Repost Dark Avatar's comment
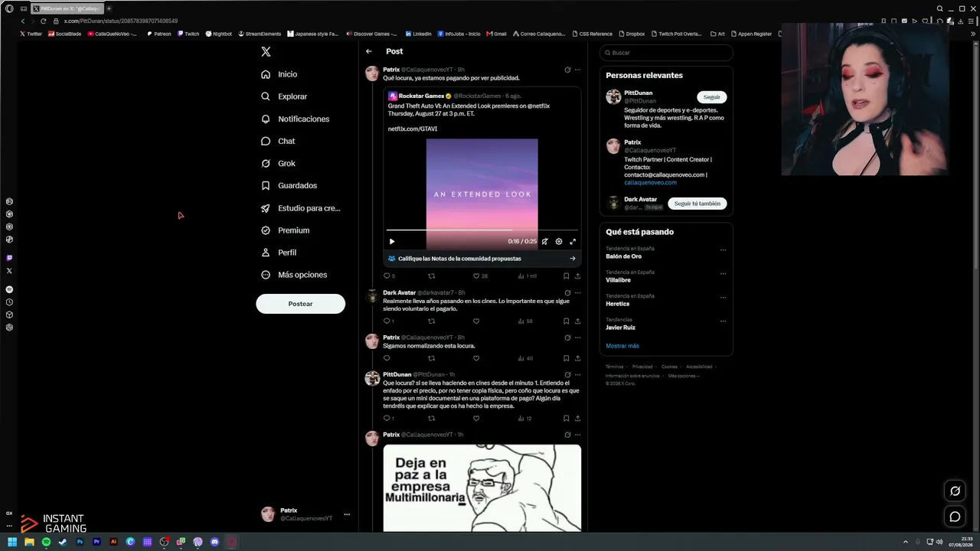The image size is (980, 551). (431, 321)
